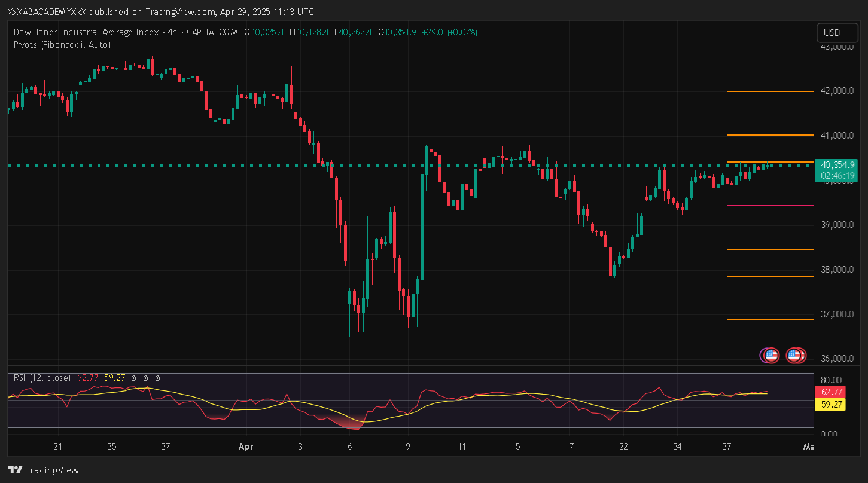The image size is (868, 483).
Task: Open the USD currency selector
Action: (x=832, y=33)
